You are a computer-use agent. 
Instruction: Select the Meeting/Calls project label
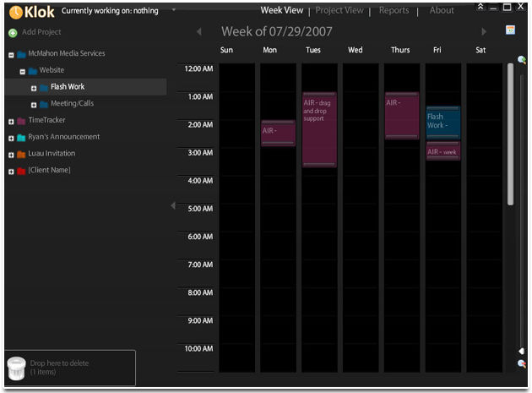click(73, 103)
